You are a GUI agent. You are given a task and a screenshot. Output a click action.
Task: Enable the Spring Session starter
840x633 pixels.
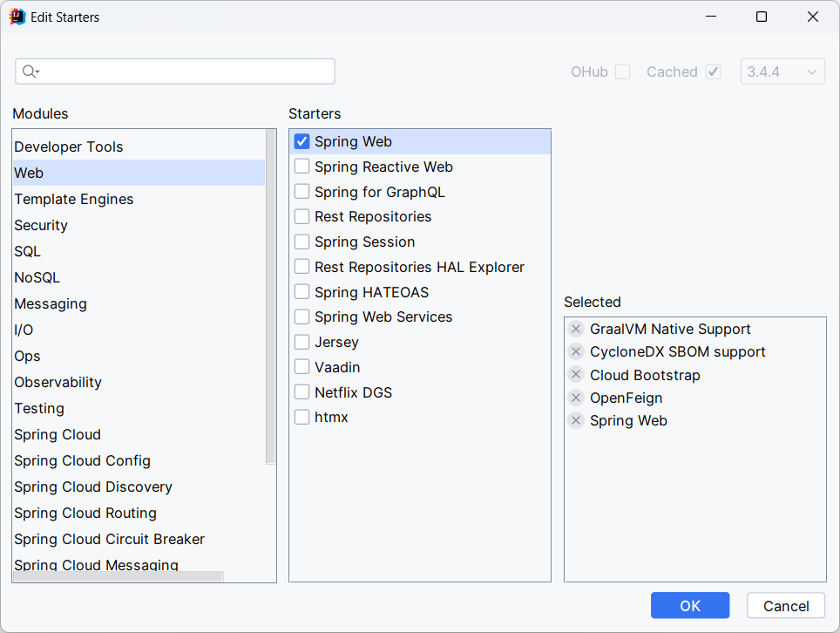pos(302,242)
